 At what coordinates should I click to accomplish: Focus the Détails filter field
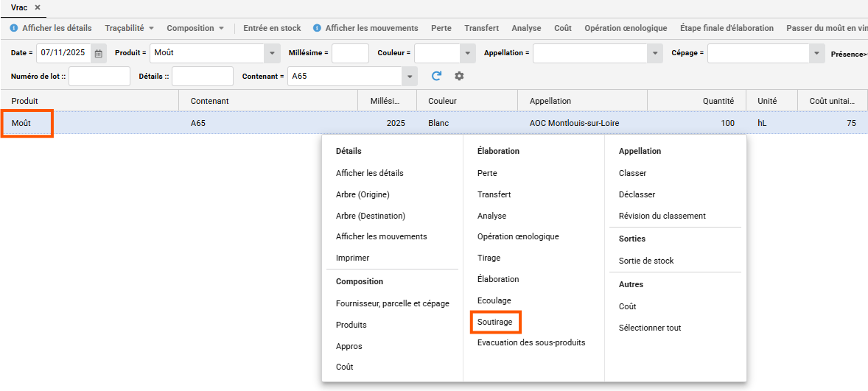click(x=203, y=77)
